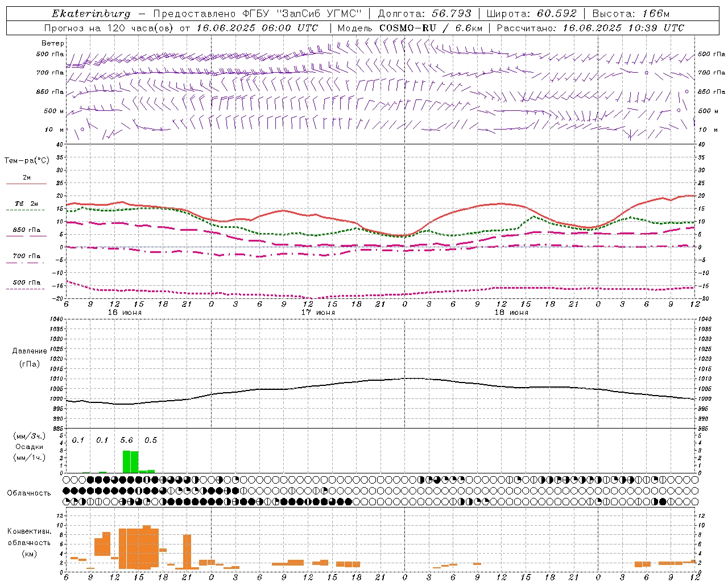This screenshot has height=582, width=728.
Task: Click the Давление panel label
Action: point(29,351)
